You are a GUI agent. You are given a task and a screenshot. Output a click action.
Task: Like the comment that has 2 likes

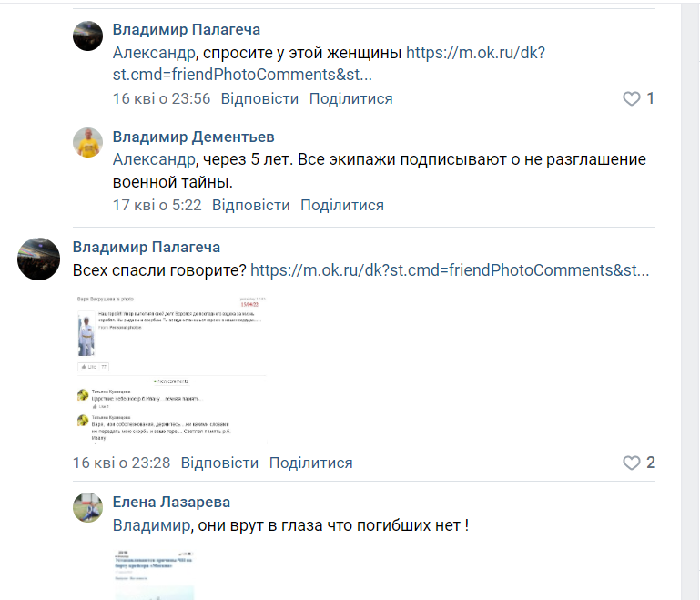632,463
